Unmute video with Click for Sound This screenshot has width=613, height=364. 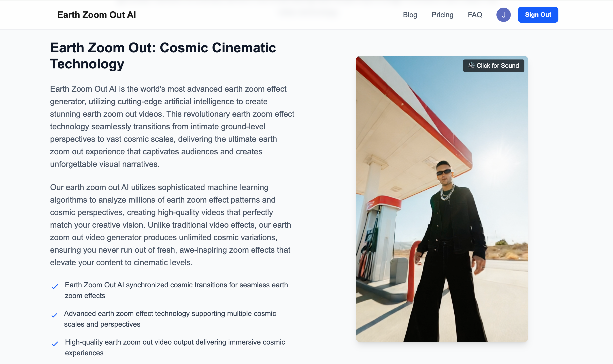pos(493,66)
